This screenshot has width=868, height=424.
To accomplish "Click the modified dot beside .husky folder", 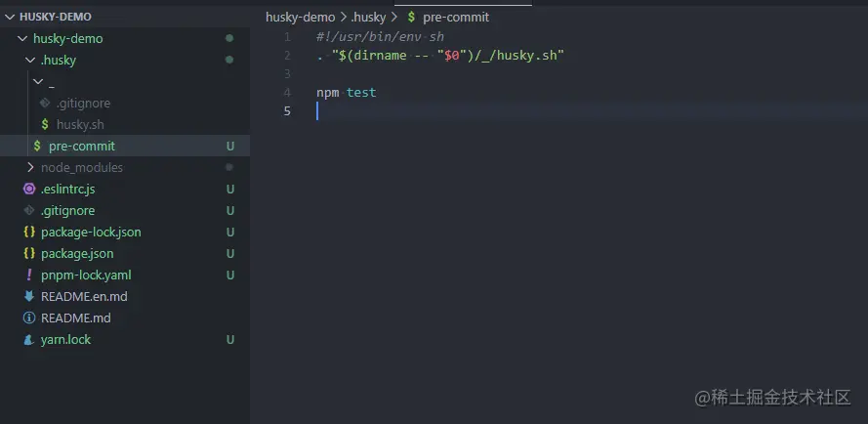I will [229, 60].
